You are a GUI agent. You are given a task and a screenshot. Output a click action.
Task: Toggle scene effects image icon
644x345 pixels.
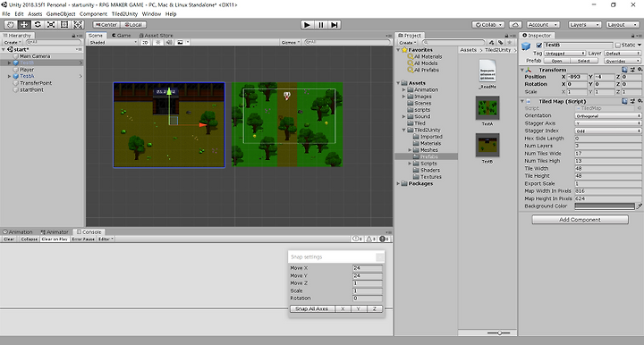[x=180, y=42]
